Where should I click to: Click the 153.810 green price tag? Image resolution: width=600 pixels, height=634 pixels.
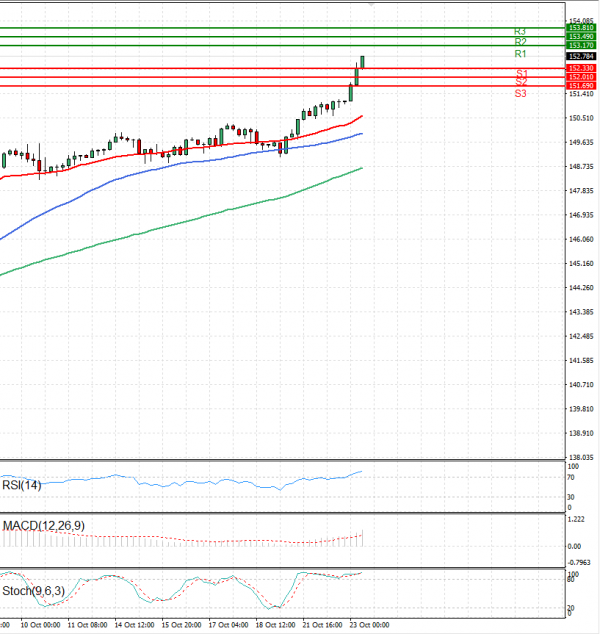pos(580,28)
